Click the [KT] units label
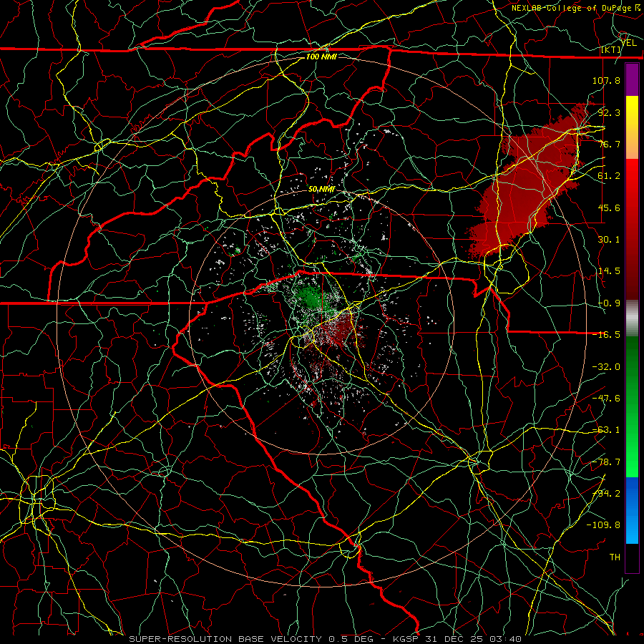This screenshot has width=644, height=644. (610, 49)
